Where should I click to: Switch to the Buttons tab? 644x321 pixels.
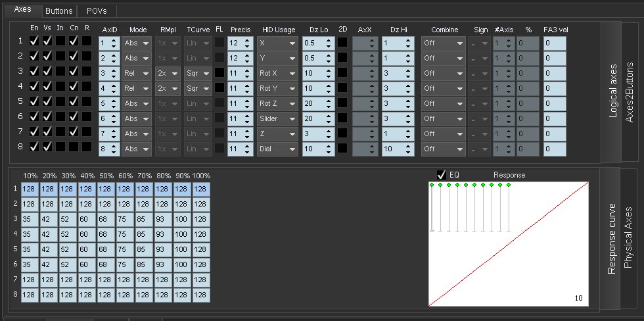[x=59, y=11]
